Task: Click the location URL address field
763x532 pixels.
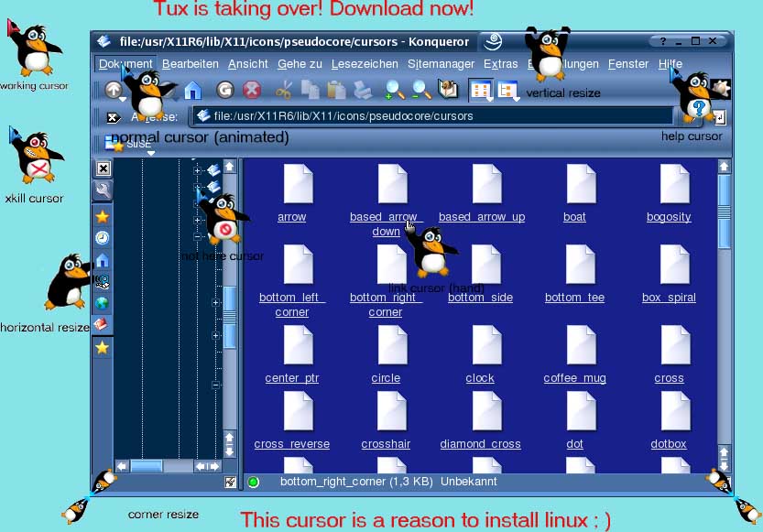Action: pyautogui.click(x=432, y=116)
